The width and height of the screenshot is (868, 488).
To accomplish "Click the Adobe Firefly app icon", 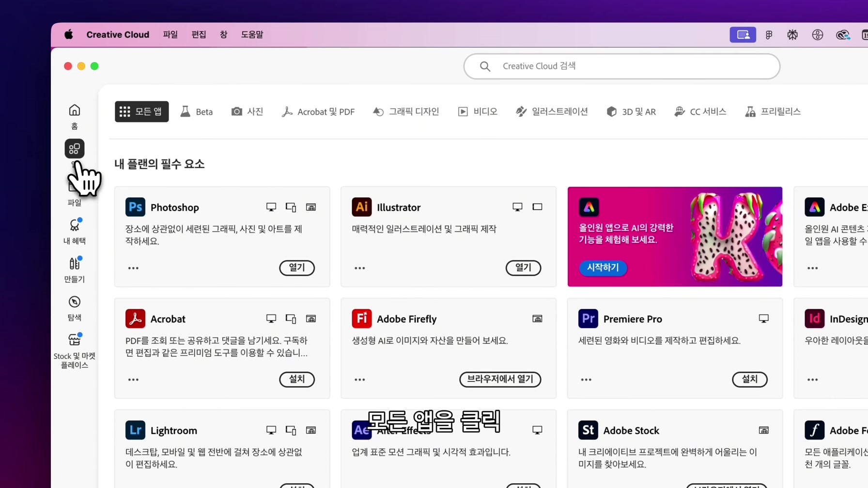I will (361, 318).
